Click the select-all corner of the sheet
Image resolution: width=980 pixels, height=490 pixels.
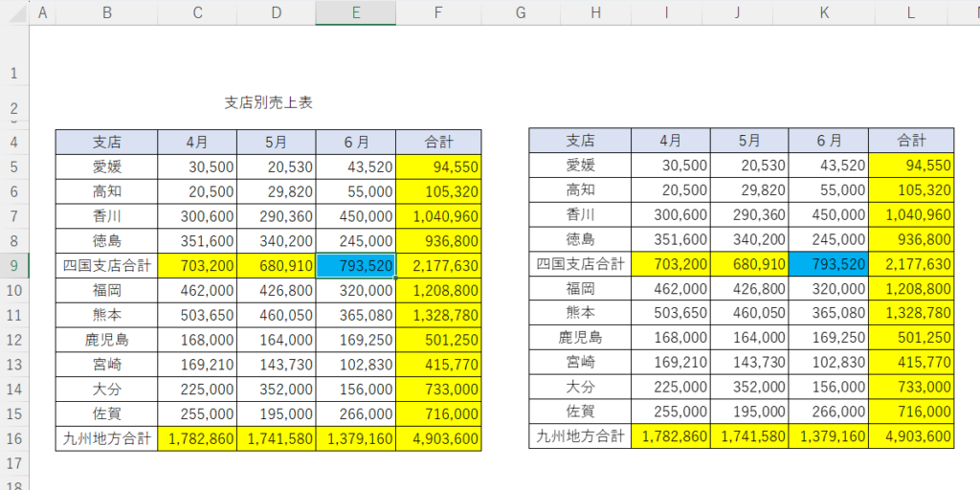point(14,12)
